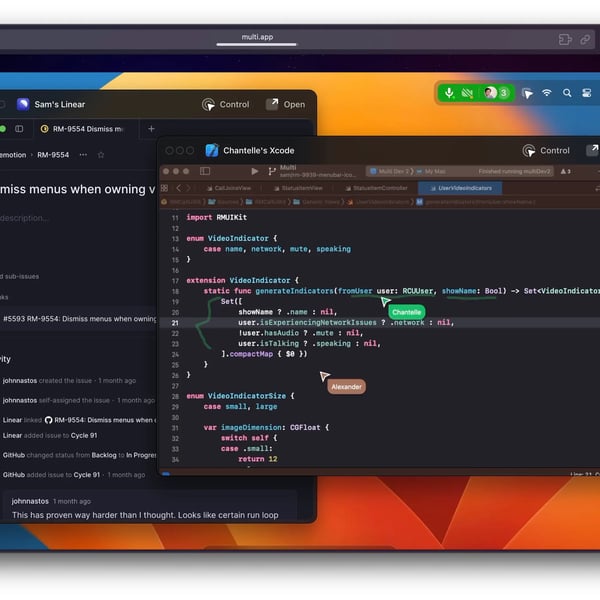Open the Wi-Fi menu bar icon
Screen dimensions: 600x600
547,93
